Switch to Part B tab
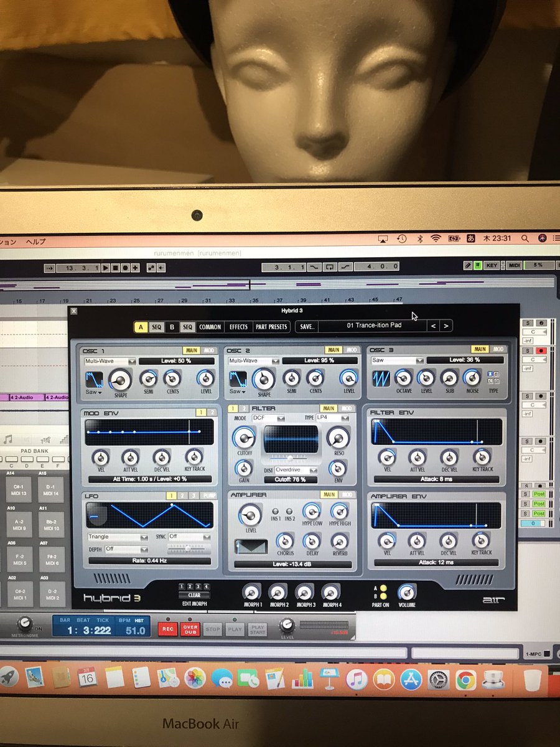 pos(172,327)
